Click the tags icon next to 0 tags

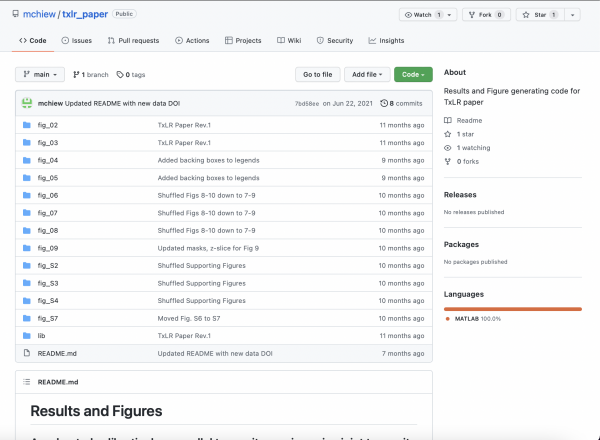(119, 75)
